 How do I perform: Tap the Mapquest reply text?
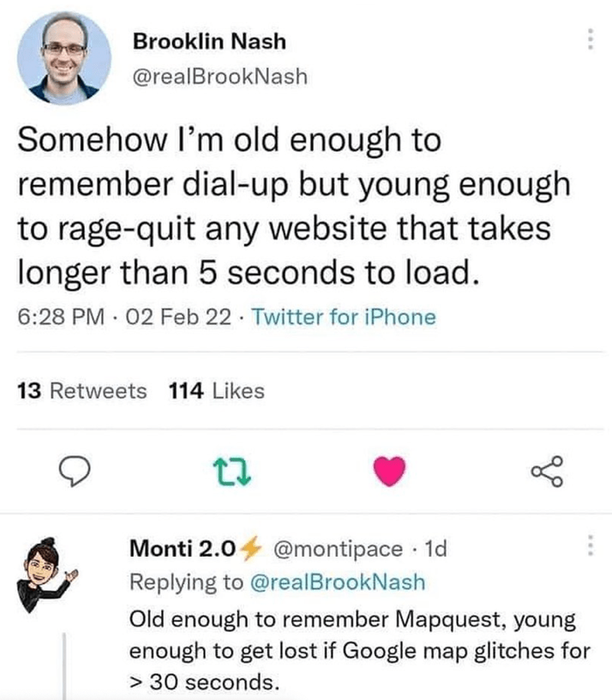[x=360, y=651]
